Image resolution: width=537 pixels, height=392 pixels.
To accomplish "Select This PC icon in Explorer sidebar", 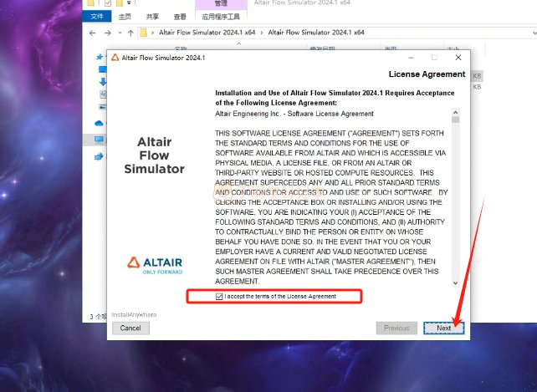I will tap(99, 140).
